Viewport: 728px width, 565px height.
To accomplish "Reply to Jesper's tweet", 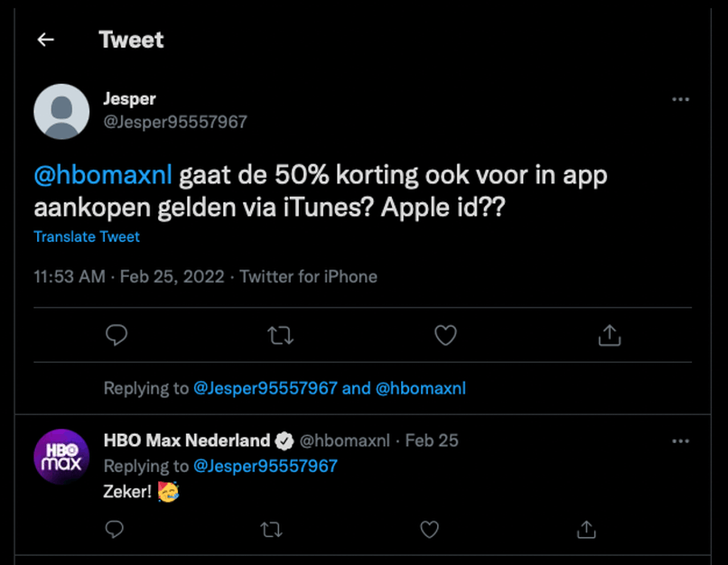I will pyautogui.click(x=116, y=336).
